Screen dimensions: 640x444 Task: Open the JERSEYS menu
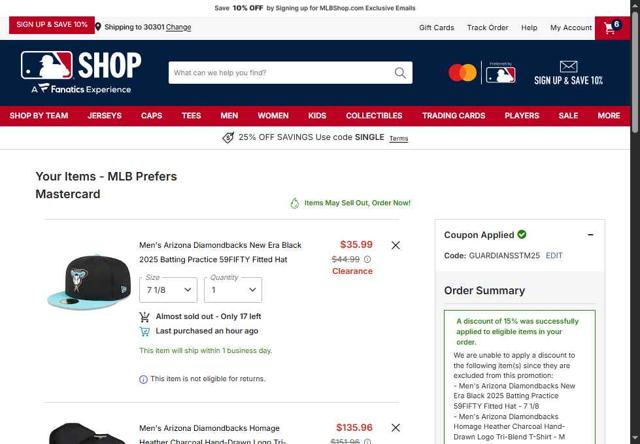coord(104,116)
